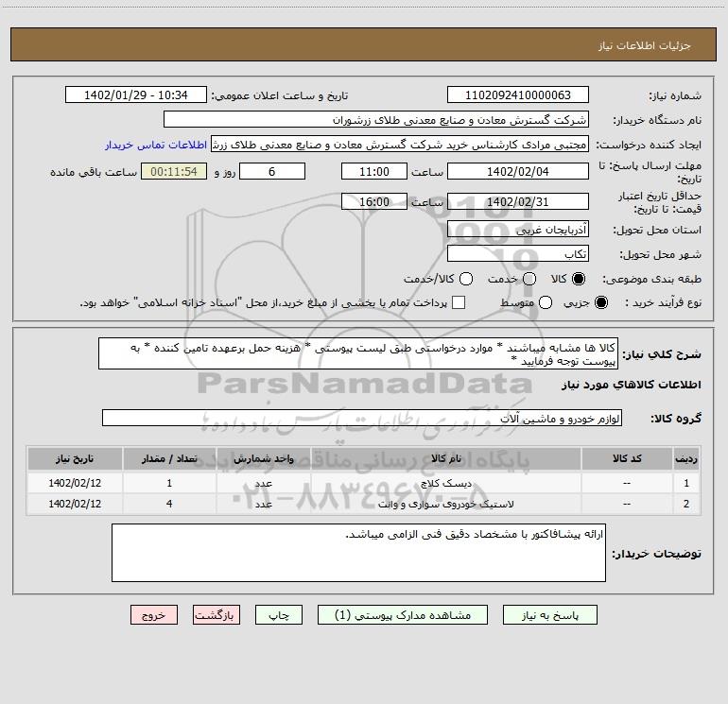The image size is (728, 704).
Task: Click the validity hour field 16:00
Action: [x=374, y=201]
